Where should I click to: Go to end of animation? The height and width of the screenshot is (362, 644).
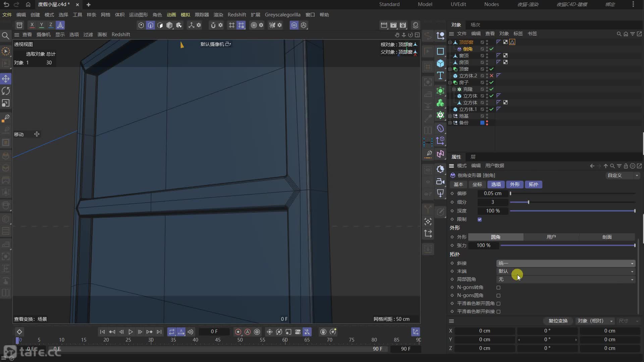click(159, 332)
